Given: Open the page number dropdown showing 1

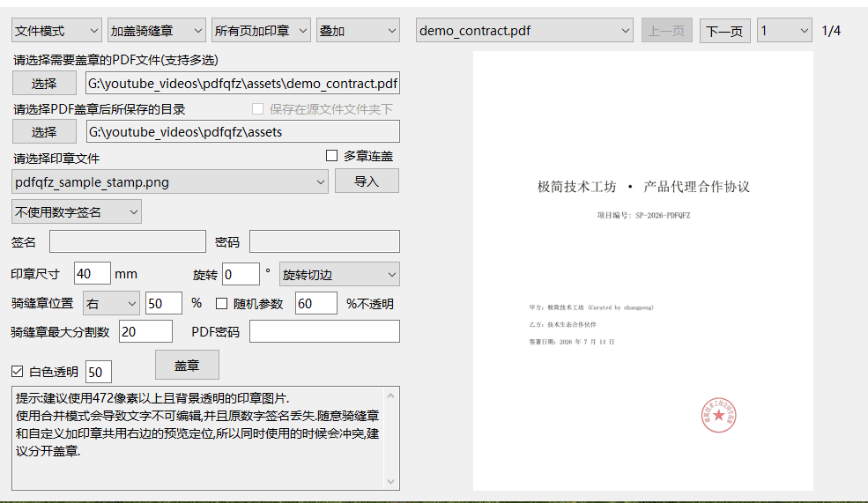Looking at the screenshot, I should pyautogui.click(x=784, y=31).
